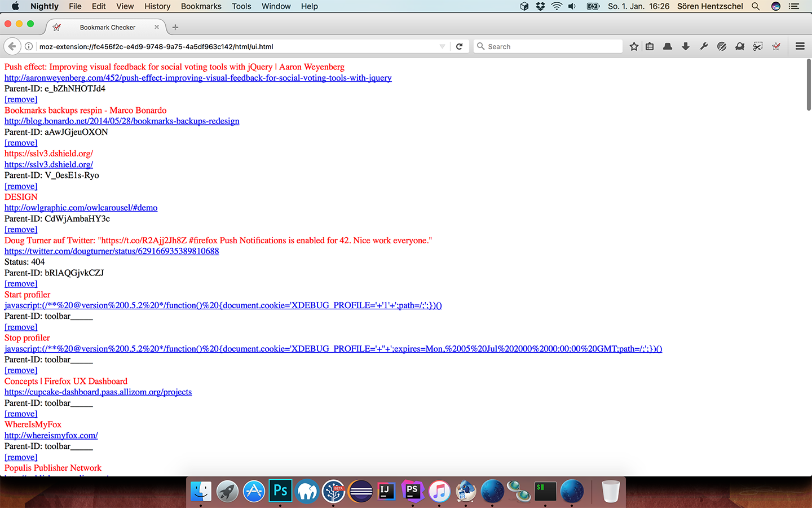Open Finder from the dock

coord(201,491)
